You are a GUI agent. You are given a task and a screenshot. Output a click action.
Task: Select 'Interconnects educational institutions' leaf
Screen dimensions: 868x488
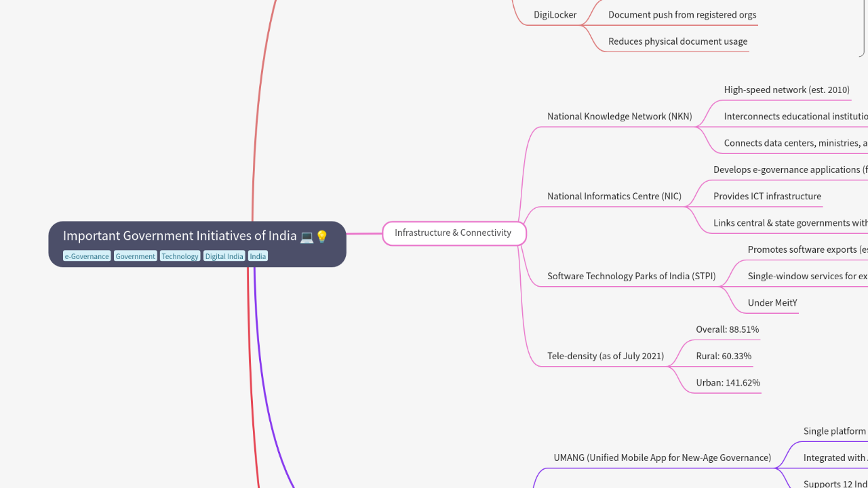(795, 117)
